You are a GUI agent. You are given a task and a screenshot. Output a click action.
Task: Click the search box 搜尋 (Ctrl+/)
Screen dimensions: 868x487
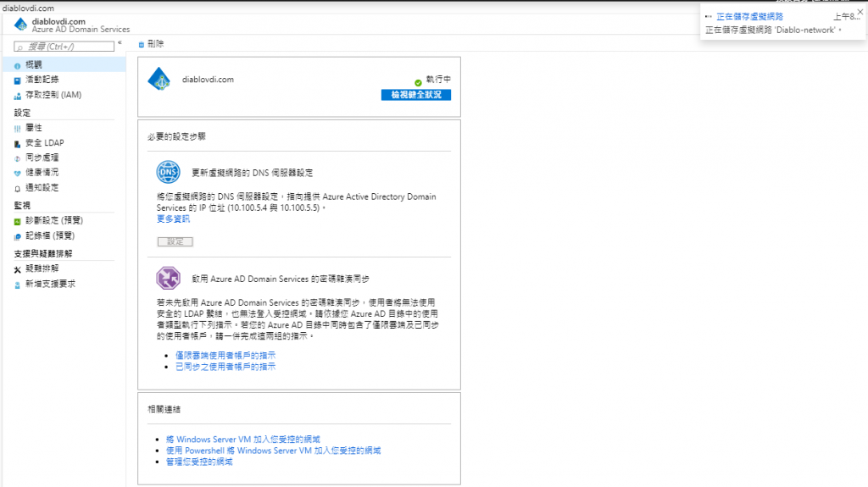pyautogui.click(x=64, y=47)
